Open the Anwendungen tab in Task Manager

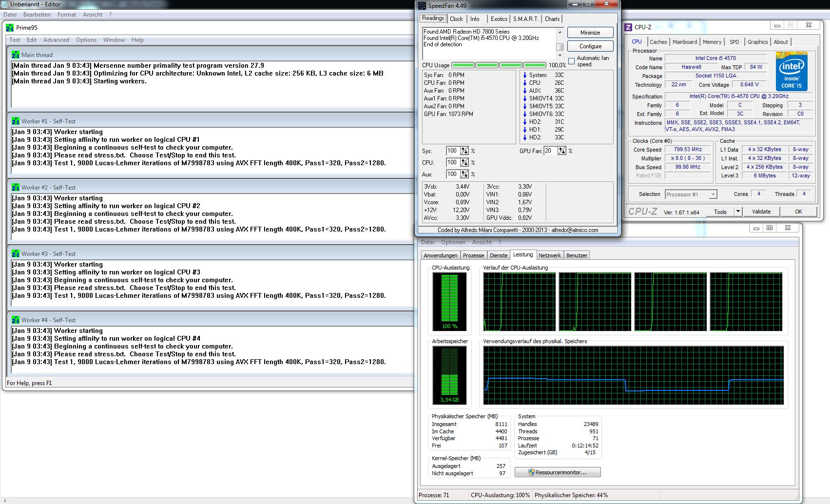tap(441, 255)
